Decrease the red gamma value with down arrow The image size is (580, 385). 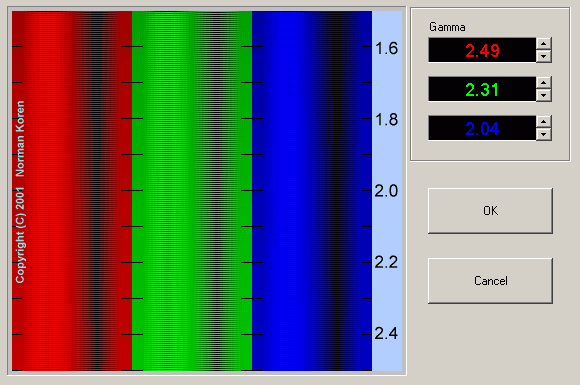click(x=543, y=56)
